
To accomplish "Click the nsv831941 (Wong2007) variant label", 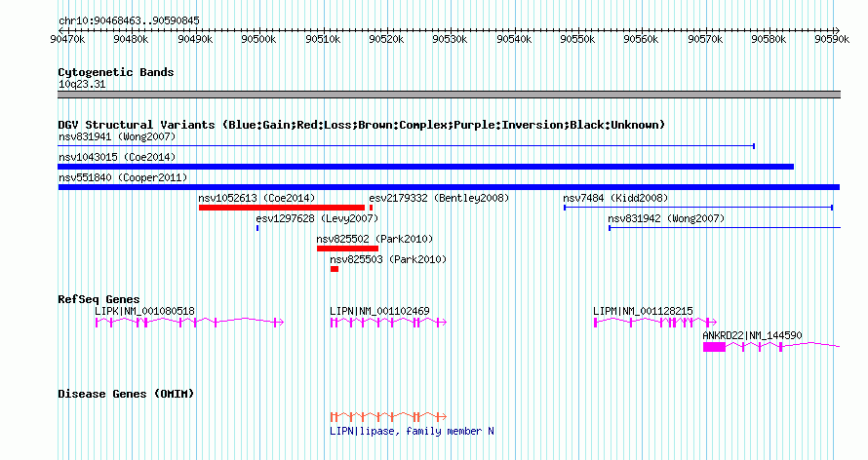I will pos(117,136).
